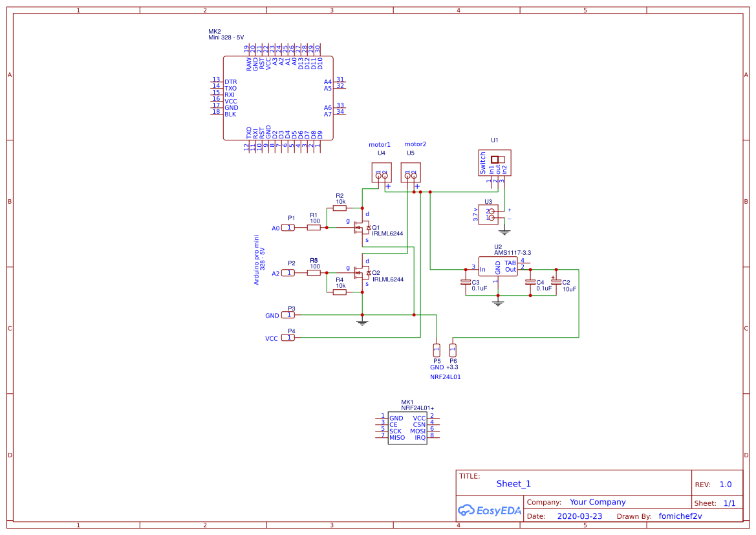Screen dimensions: 756x535
Task: Click the REV 1.0 value
Action: pos(724,484)
